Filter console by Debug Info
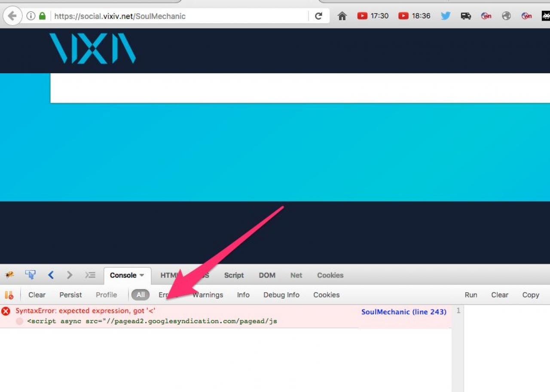 [281, 295]
